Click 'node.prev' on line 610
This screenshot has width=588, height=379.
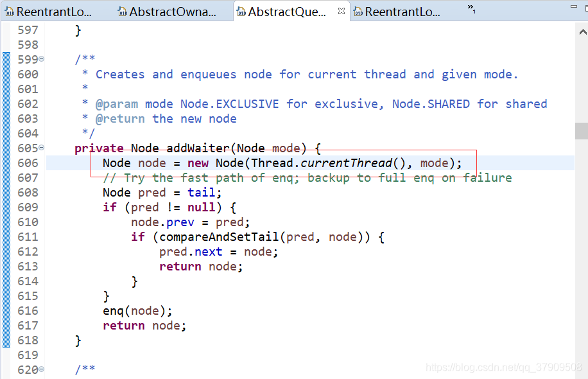pyautogui.click(x=162, y=222)
